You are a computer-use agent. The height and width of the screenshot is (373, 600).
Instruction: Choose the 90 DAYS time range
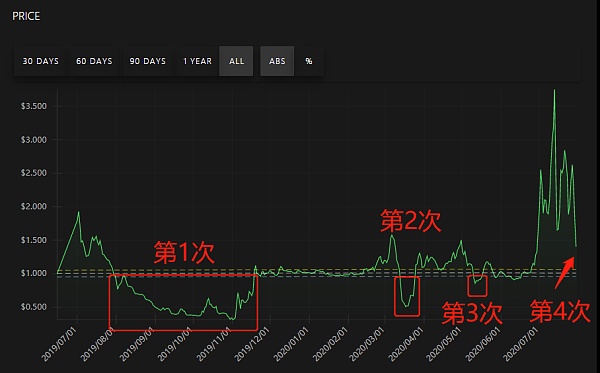coord(147,61)
